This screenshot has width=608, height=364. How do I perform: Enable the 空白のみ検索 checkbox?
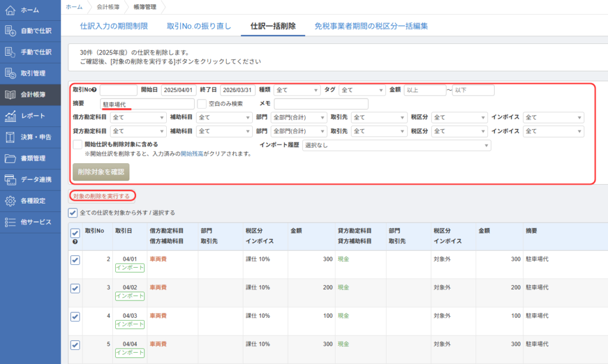pos(202,104)
